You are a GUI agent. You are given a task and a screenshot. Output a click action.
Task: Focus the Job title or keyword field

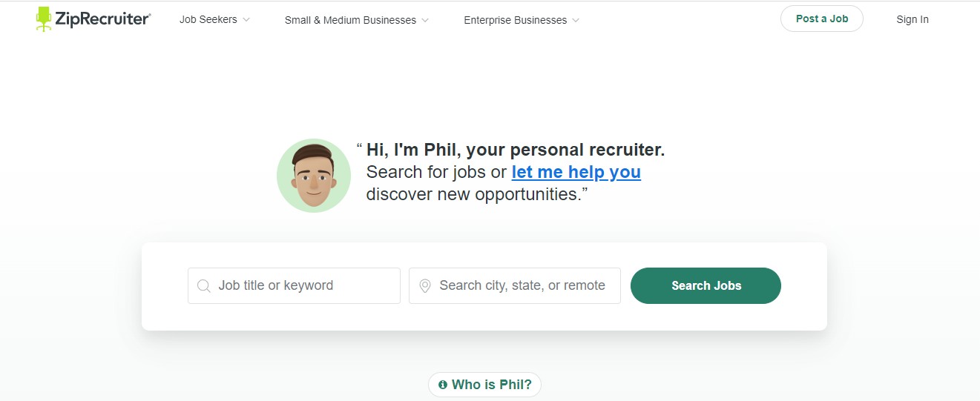[294, 286]
